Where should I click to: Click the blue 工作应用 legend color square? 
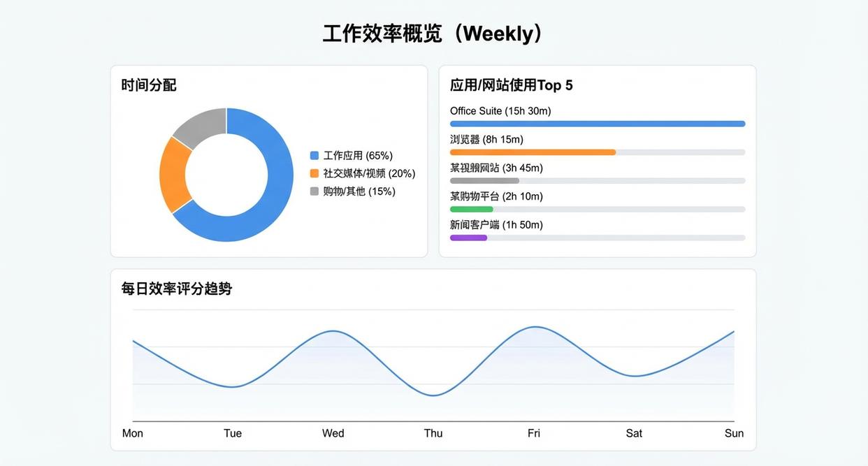pyautogui.click(x=314, y=154)
